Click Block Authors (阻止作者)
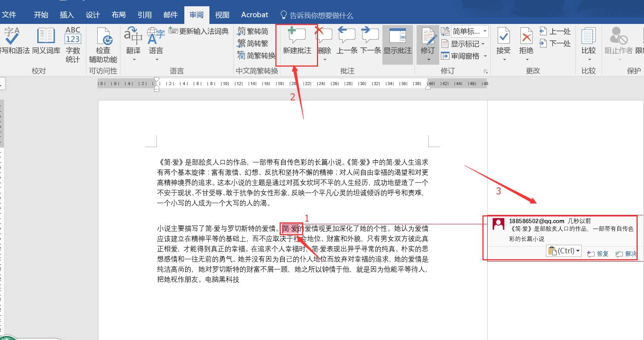This screenshot has width=644, height=340. [619, 41]
